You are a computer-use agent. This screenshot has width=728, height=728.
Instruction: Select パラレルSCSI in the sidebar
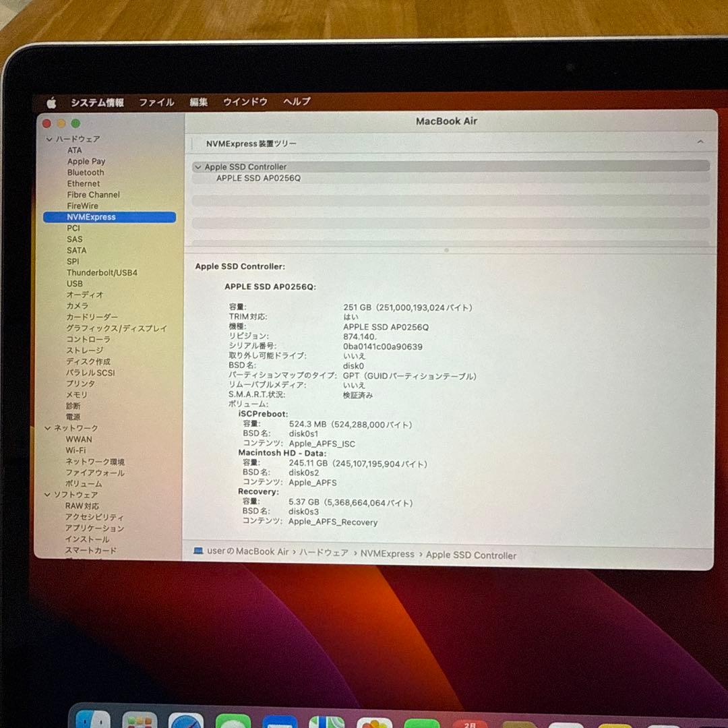90,373
